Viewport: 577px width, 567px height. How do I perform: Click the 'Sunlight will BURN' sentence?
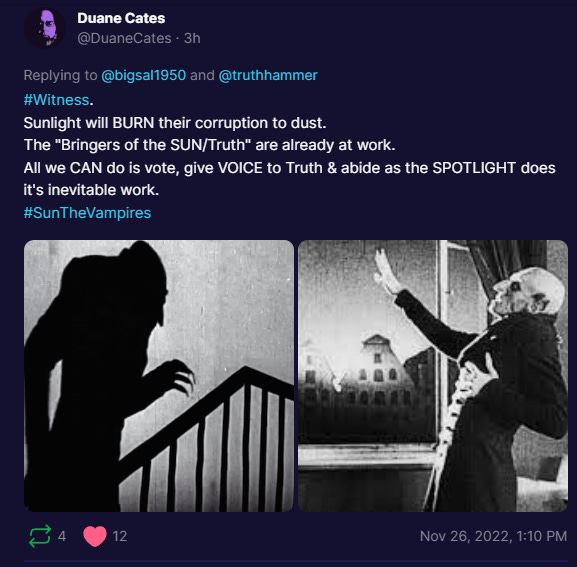[175, 123]
